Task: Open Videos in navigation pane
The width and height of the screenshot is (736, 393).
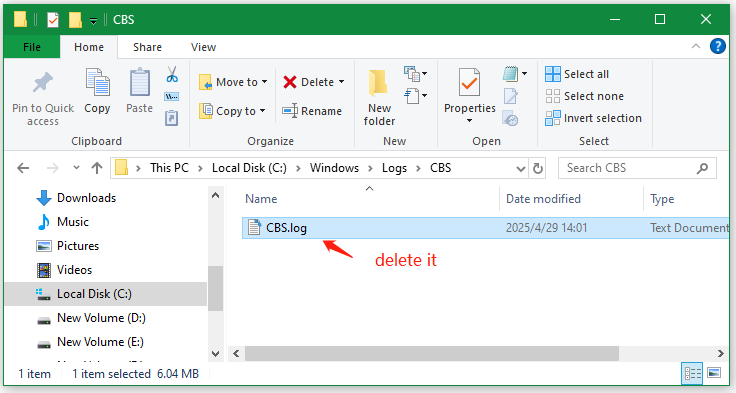Action: coord(64,270)
